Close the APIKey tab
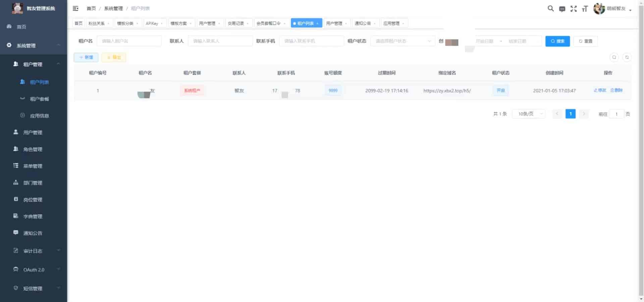The height and width of the screenshot is (302, 644). click(x=162, y=23)
